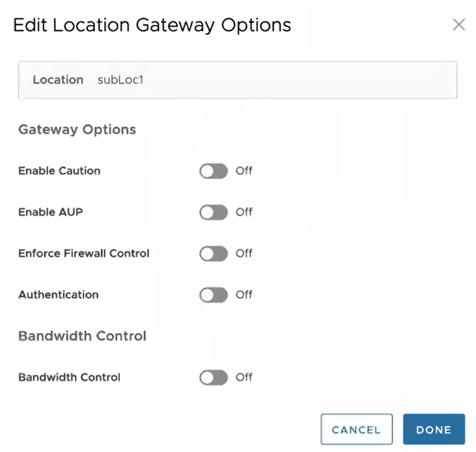The height and width of the screenshot is (452, 476).
Task: Click the dialog title Edit Location Gateway Options
Action: pyautogui.click(x=152, y=25)
